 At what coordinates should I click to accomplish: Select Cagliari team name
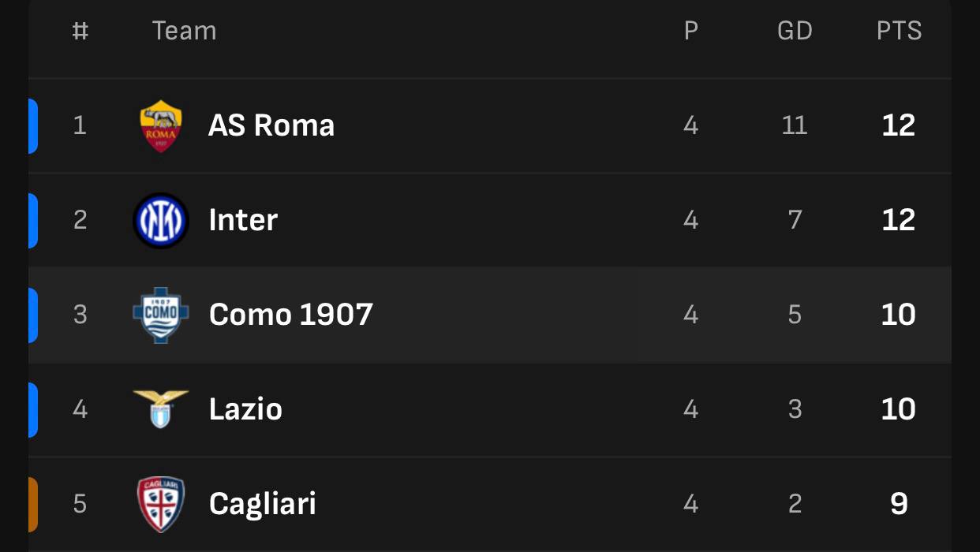coord(263,504)
